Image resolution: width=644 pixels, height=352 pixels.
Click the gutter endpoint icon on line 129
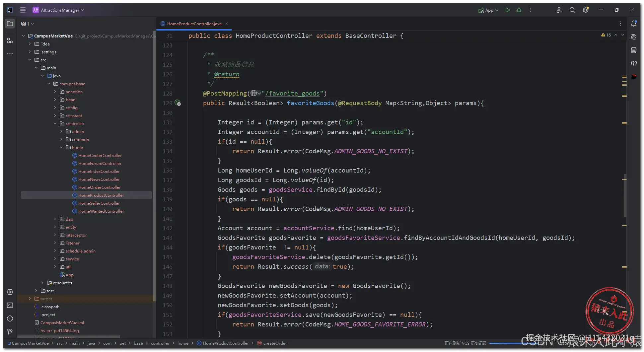click(178, 103)
